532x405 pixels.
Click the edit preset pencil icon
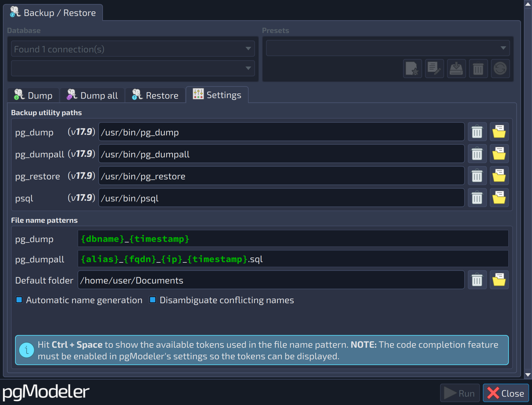(x=435, y=69)
